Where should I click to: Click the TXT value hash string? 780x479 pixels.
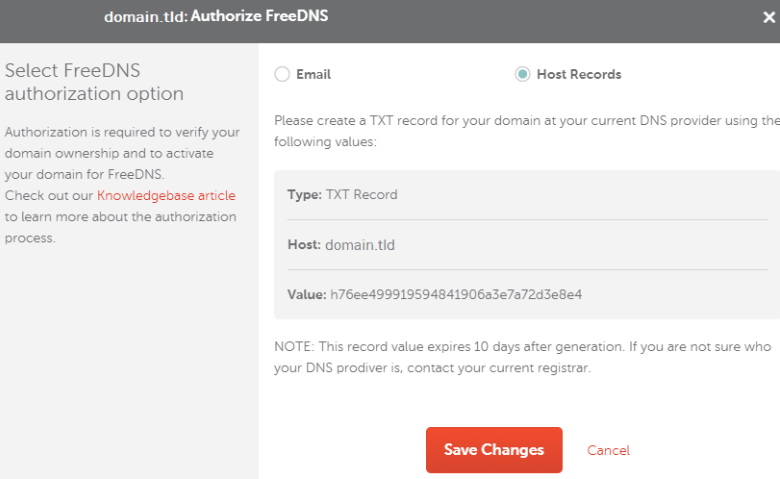(456, 294)
